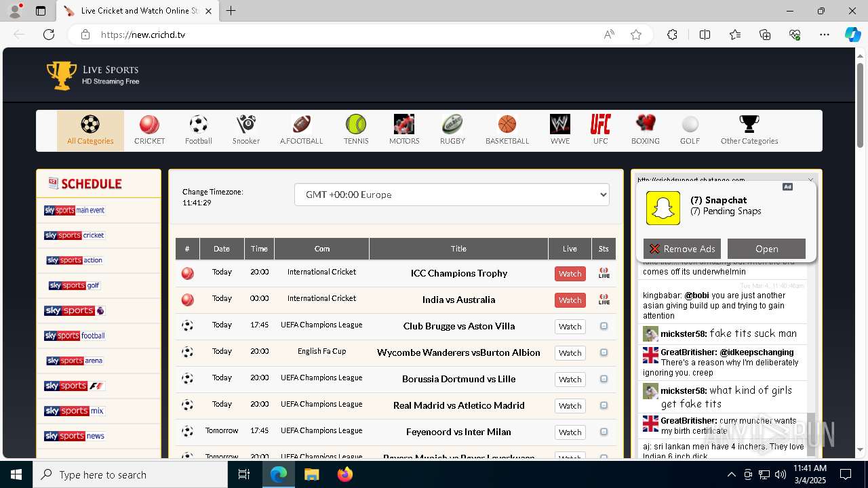Open Sky Sports Golf channel
868x488 pixels.
tap(75, 285)
